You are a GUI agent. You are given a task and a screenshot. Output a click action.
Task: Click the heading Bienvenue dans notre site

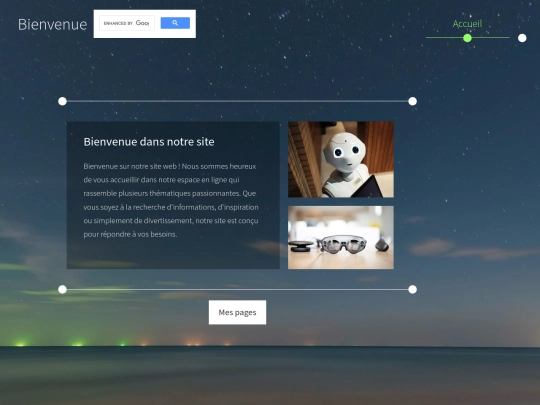tap(149, 142)
